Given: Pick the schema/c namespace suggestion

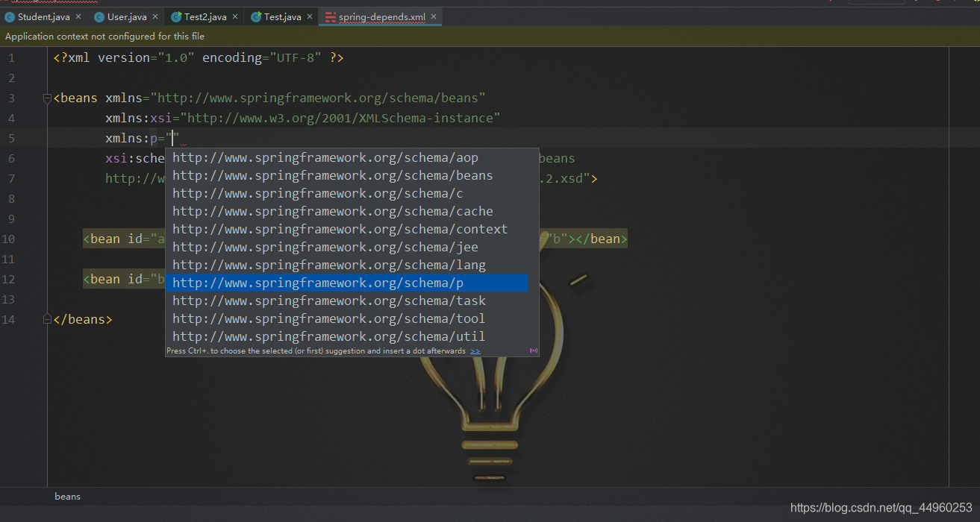Looking at the screenshot, I should 347,194.
